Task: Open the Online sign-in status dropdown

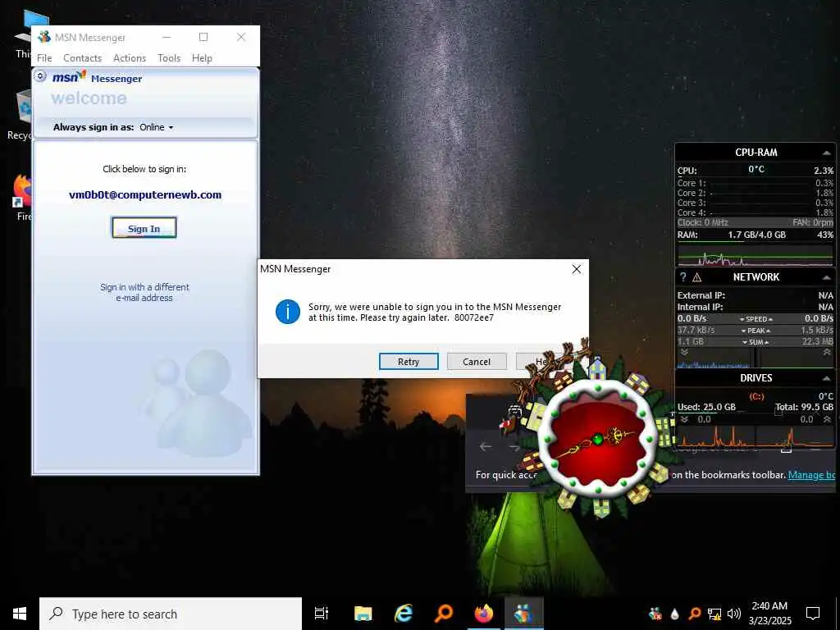Action: click(x=157, y=127)
